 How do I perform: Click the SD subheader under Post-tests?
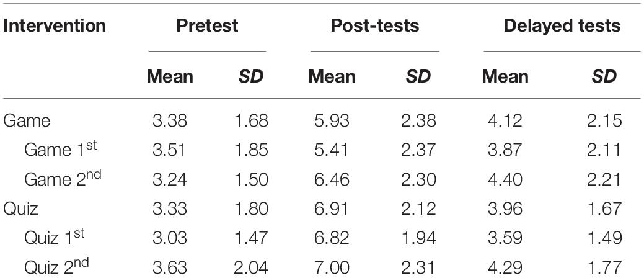[x=418, y=77]
